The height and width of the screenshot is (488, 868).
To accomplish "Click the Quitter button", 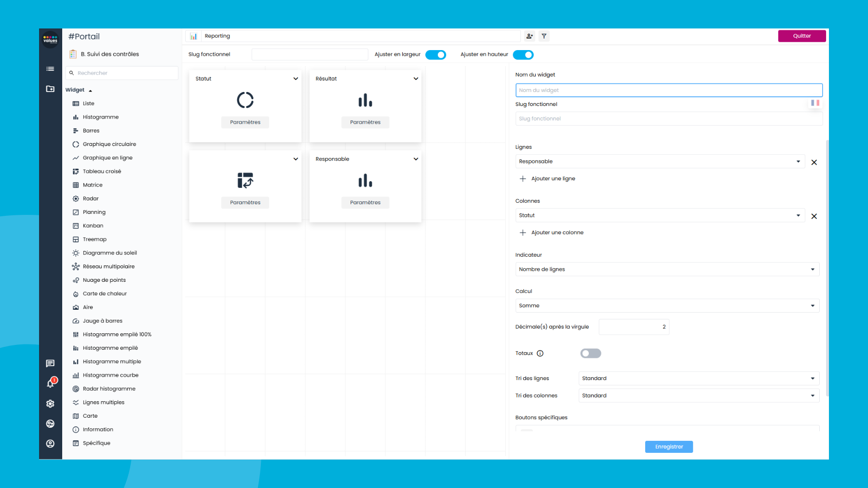I will 801,36.
